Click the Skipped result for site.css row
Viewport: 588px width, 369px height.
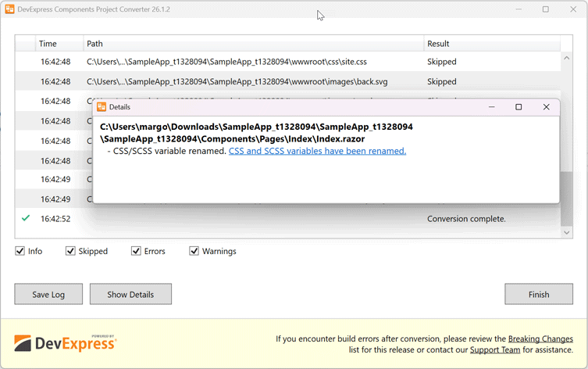pos(442,62)
